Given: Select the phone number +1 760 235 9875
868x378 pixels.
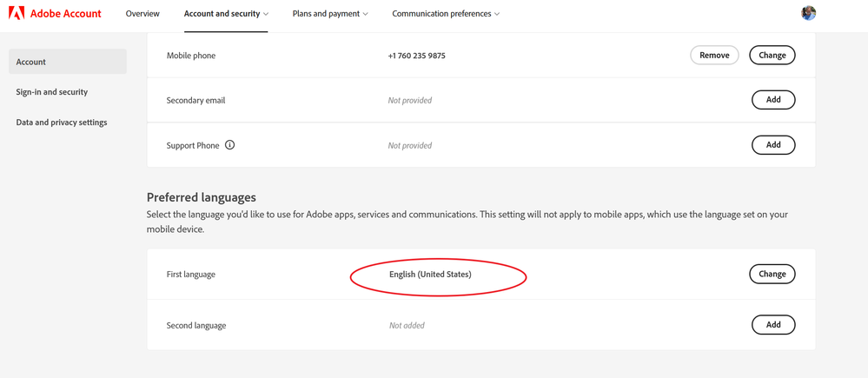Looking at the screenshot, I should [x=417, y=56].
